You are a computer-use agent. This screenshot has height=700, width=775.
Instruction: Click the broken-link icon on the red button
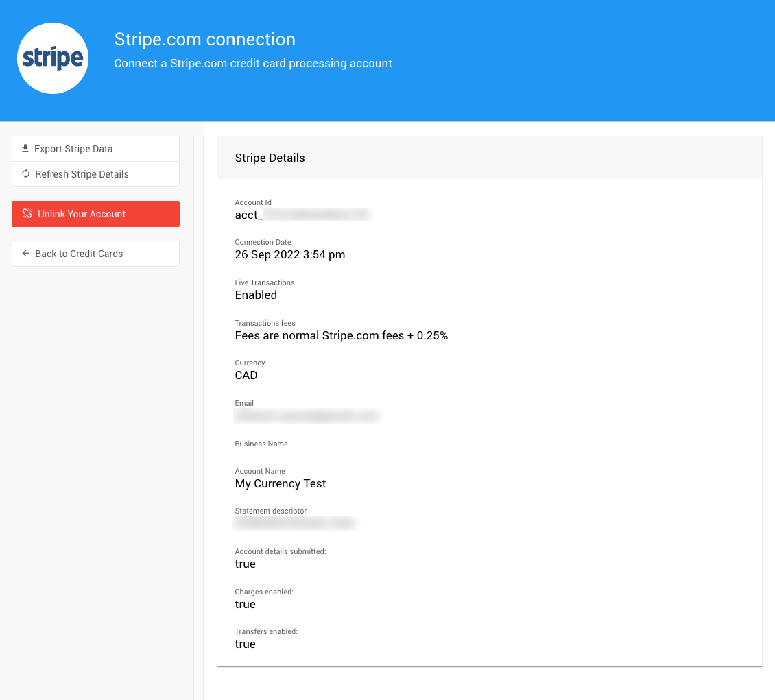(27, 214)
